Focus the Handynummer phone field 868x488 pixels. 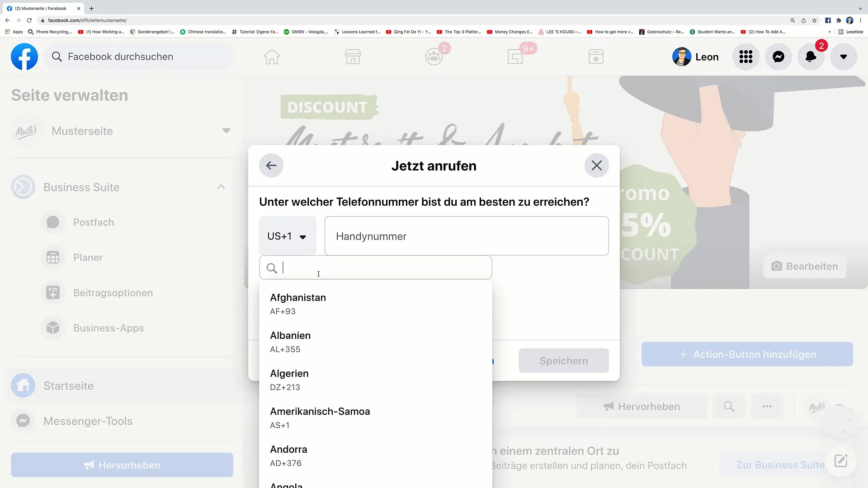click(467, 236)
